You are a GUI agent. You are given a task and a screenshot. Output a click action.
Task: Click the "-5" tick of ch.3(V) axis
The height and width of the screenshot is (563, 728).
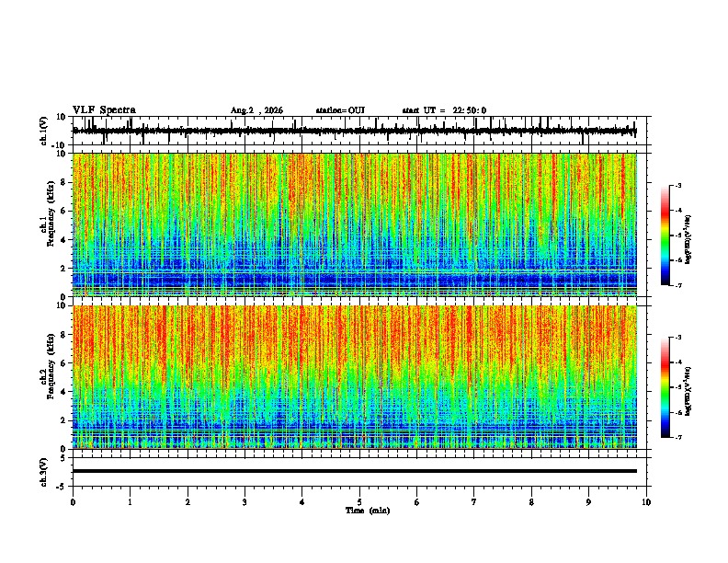(63, 487)
